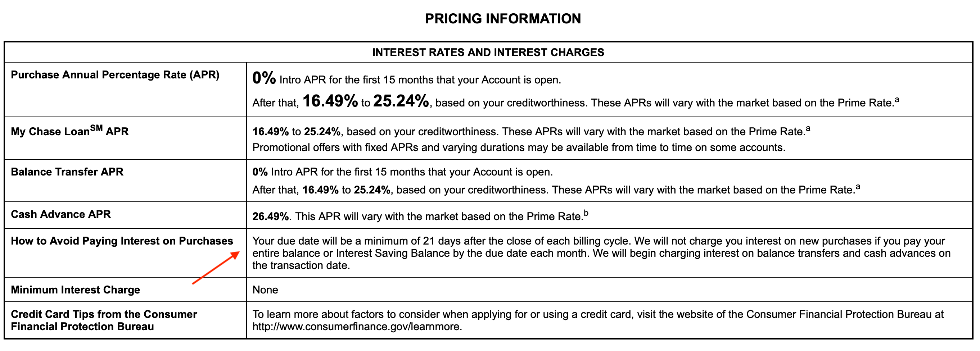Select the My Chase Loan APR label
980x351 pixels.
[69, 132]
